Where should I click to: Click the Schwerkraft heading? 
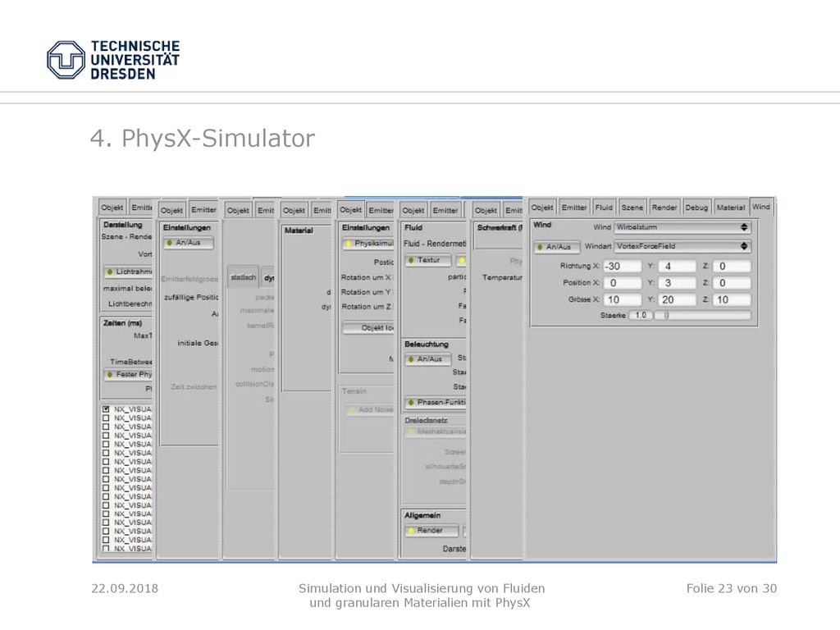pos(500,228)
